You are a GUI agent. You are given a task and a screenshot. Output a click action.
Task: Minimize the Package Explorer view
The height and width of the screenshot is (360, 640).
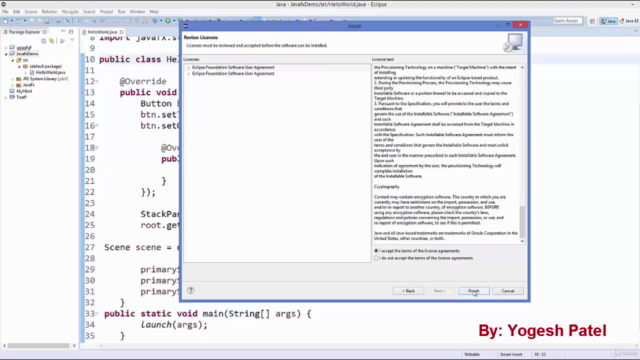click(x=63, y=31)
